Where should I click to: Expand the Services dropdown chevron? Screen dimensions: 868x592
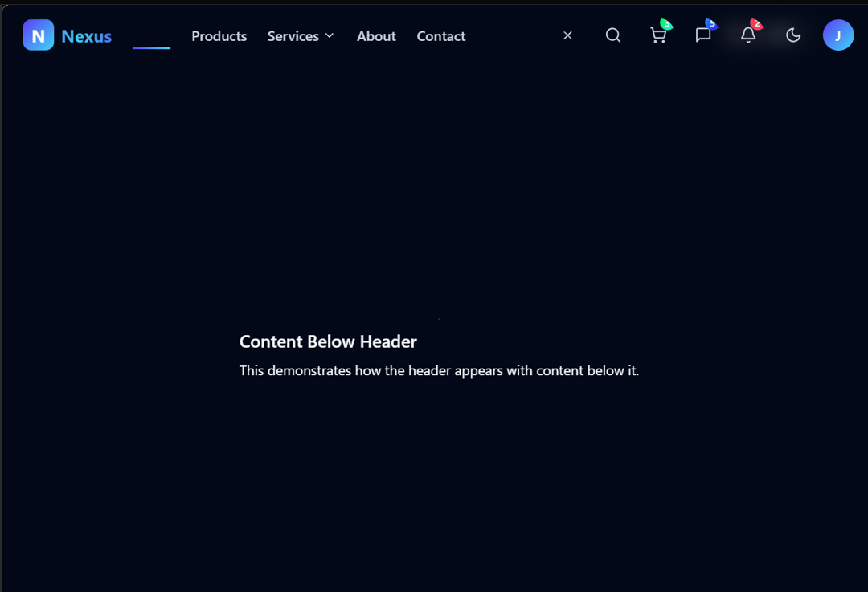tap(330, 35)
